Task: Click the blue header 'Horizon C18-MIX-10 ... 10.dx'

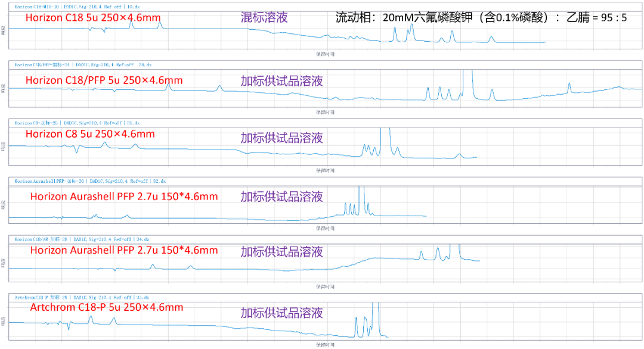Action: [77, 7]
